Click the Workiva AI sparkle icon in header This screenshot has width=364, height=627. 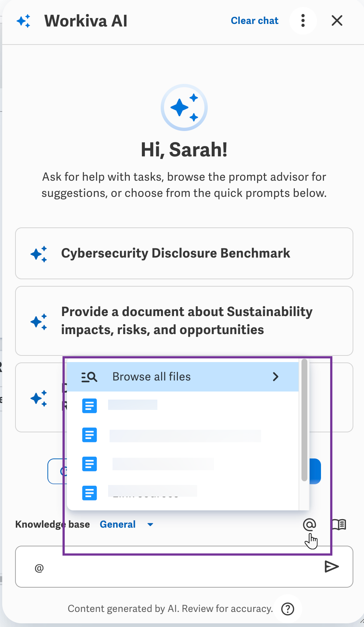[x=24, y=21]
